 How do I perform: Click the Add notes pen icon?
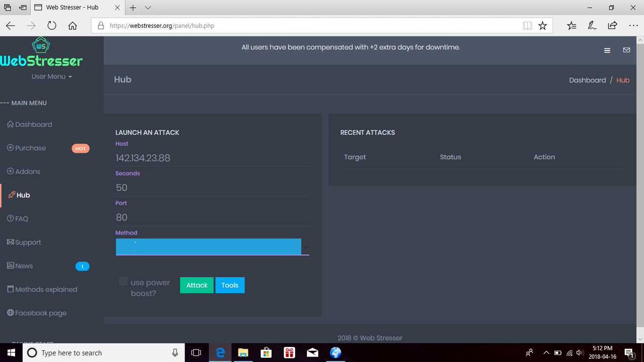[x=592, y=25]
